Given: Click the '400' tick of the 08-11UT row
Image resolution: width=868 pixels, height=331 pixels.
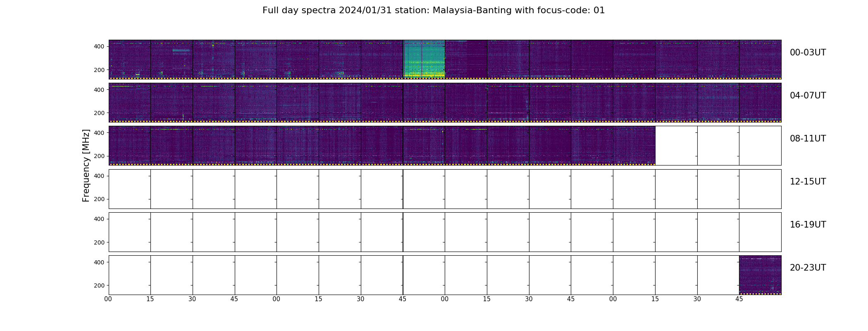Looking at the screenshot, I should pyautogui.click(x=99, y=132).
